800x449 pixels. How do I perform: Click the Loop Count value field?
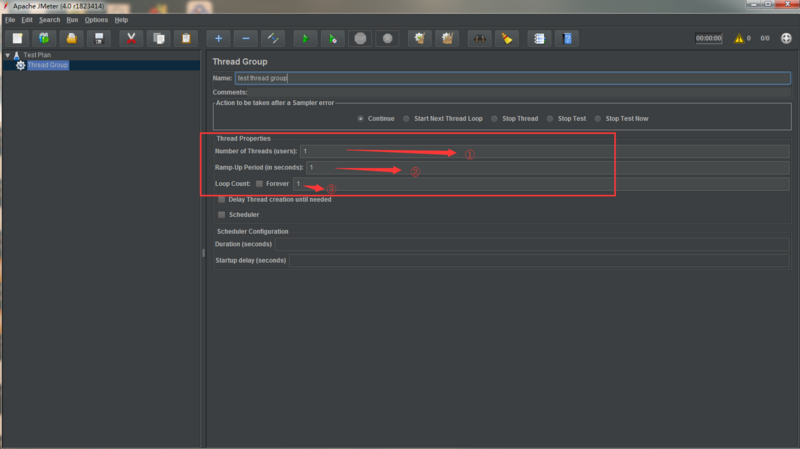[541, 184]
